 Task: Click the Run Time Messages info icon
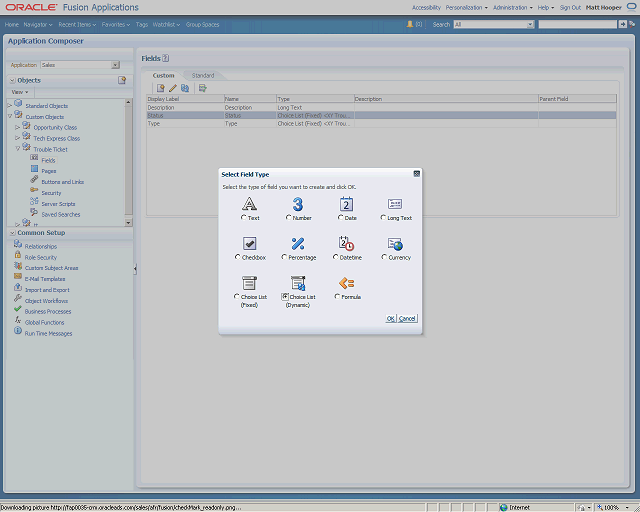click(18, 331)
